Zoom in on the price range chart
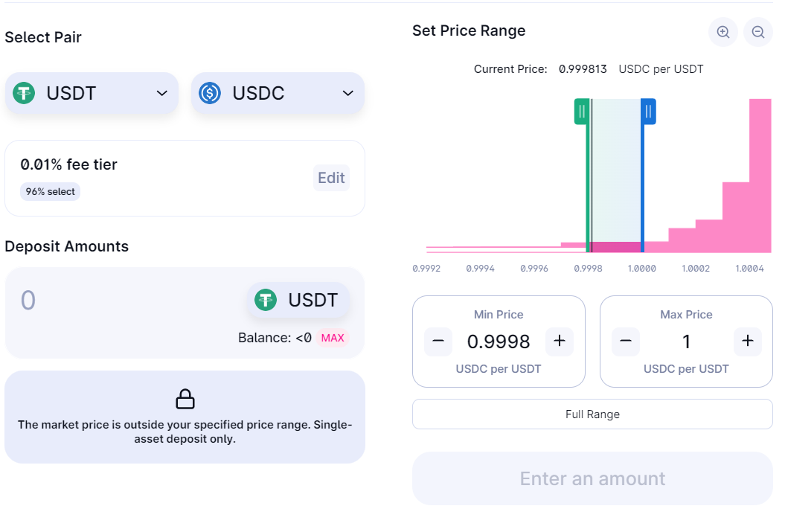785x532 pixels. point(722,32)
